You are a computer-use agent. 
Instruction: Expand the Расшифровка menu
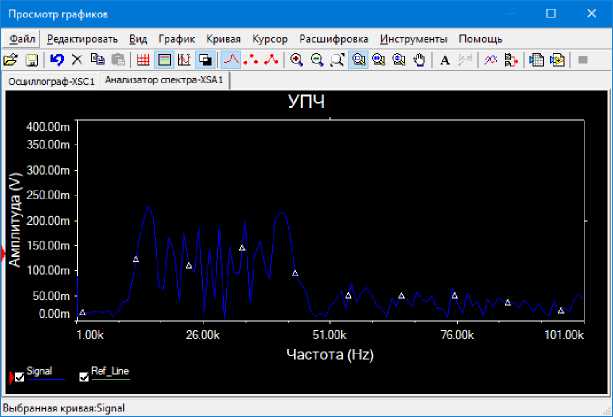334,38
